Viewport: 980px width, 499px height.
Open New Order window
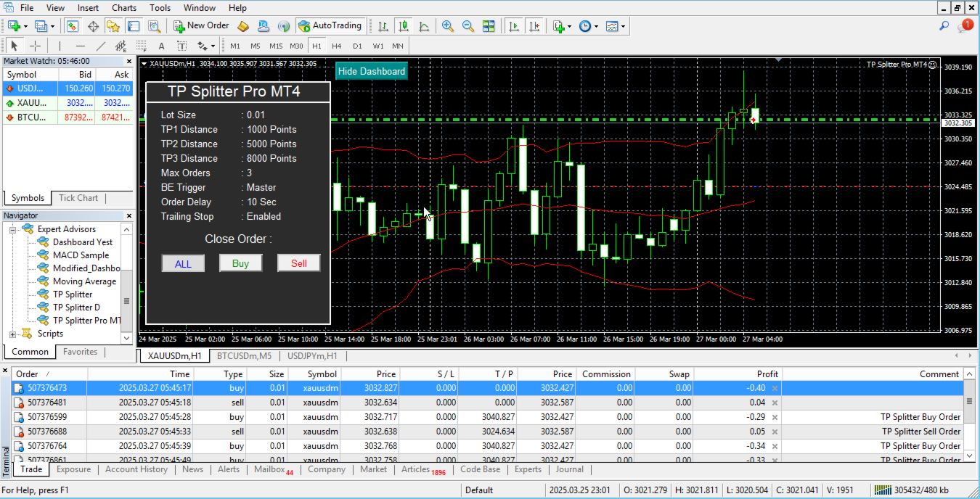[x=201, y=26]
